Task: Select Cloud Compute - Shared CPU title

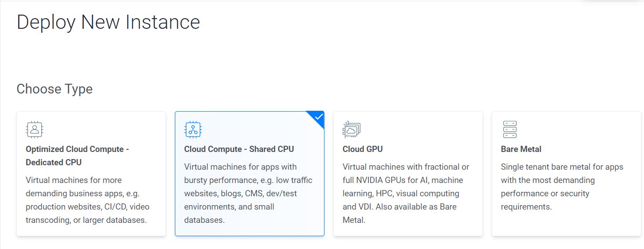Action: click(x=239, y=149)
